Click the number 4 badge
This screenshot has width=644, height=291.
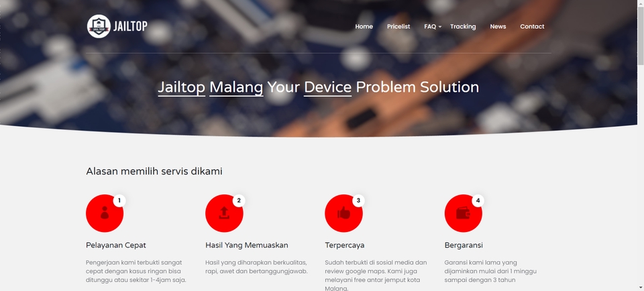pos(478,200)
